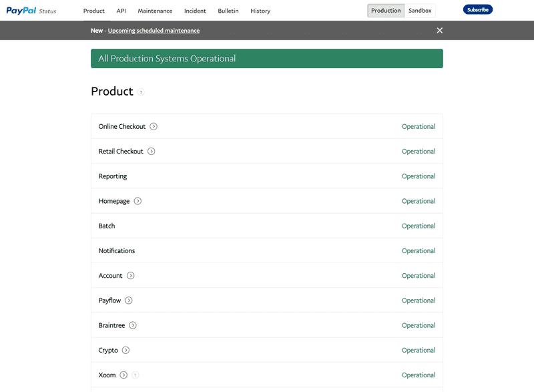Go to the Maintenance section
The height and width of the screenshot is (392, 534).
(155, 11)
